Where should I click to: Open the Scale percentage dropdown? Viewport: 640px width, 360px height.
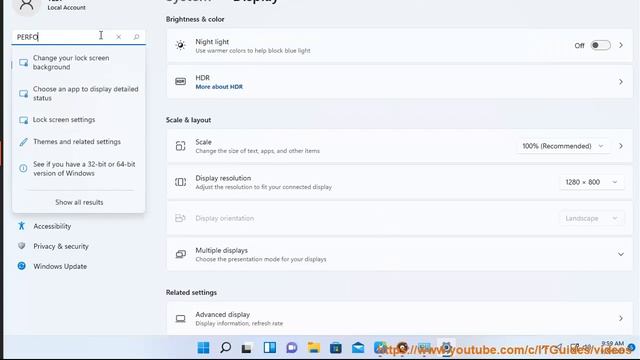pos(563,146)
